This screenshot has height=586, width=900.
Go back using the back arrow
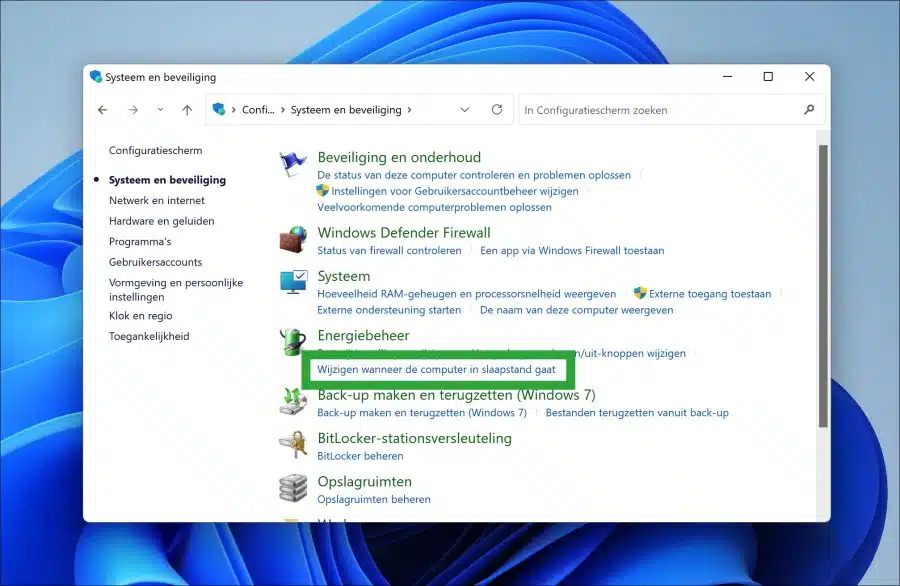click(x=103, y=110)
